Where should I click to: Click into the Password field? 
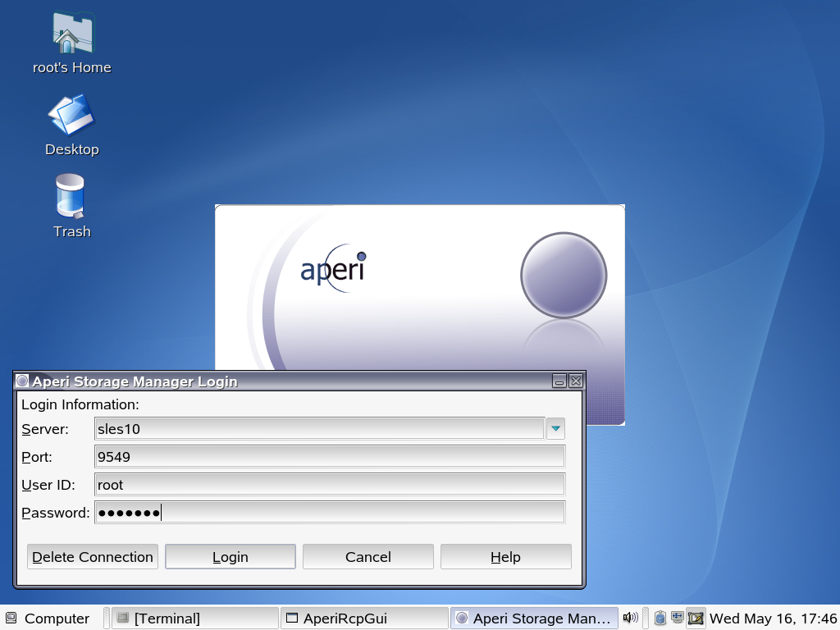coord(330,513)
